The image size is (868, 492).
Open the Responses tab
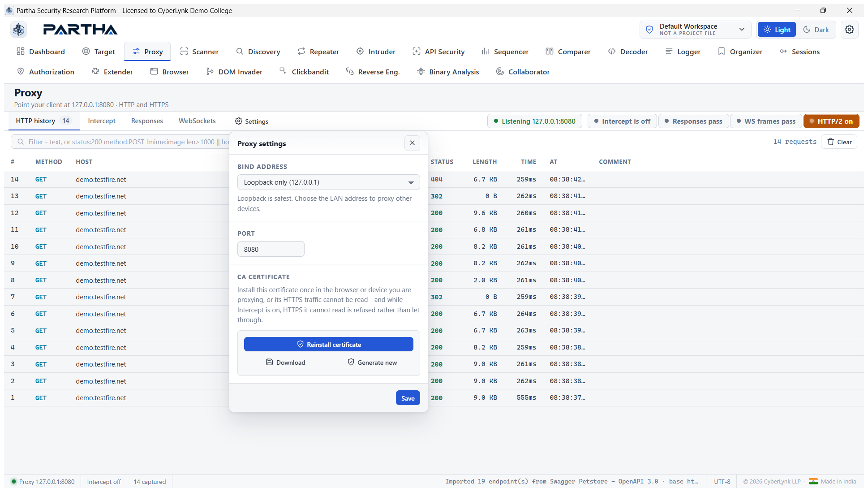tap(147, 121)
